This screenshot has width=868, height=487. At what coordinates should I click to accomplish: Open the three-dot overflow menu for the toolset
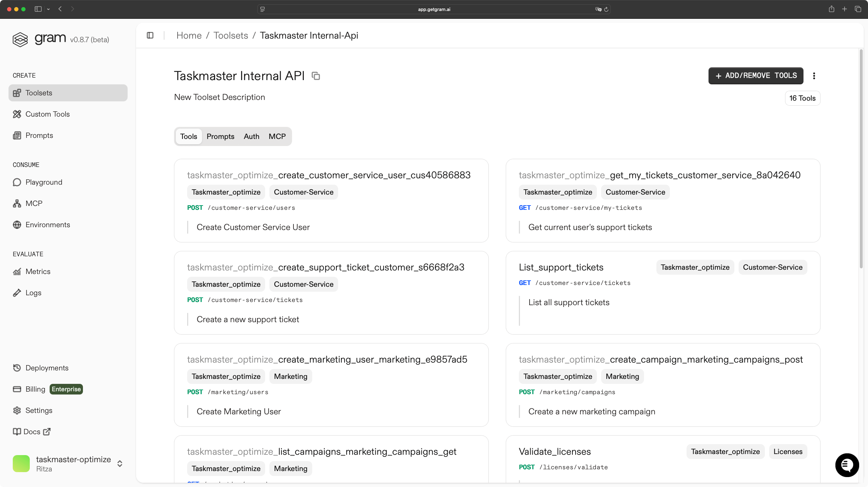814,75
